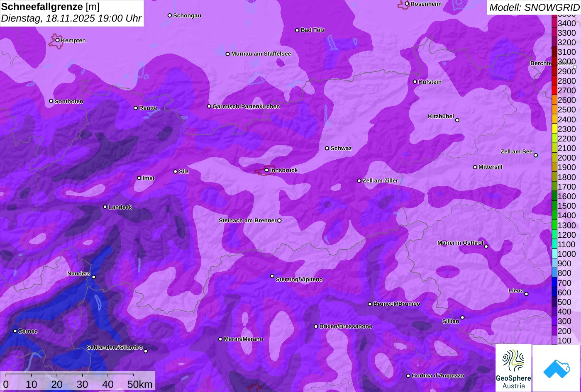Click the Cortina d'Ampezzo location dot
The height and width of the screenshot is (392, 581).
point(408,376)
